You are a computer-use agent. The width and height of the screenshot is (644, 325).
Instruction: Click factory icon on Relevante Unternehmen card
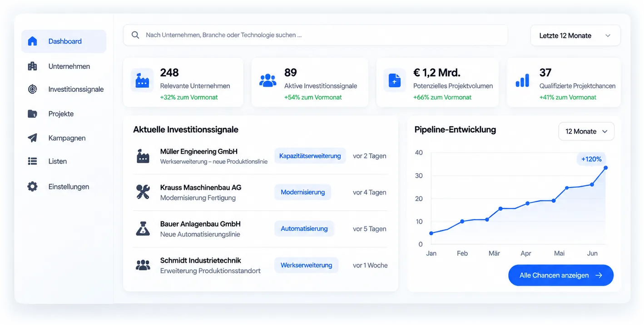click(142, 81)
